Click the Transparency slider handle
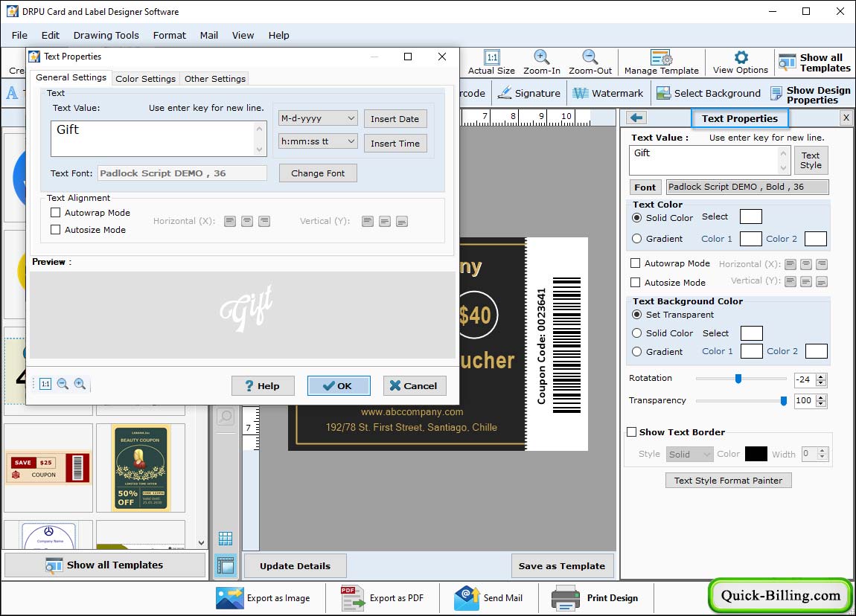 click(783, 400)
